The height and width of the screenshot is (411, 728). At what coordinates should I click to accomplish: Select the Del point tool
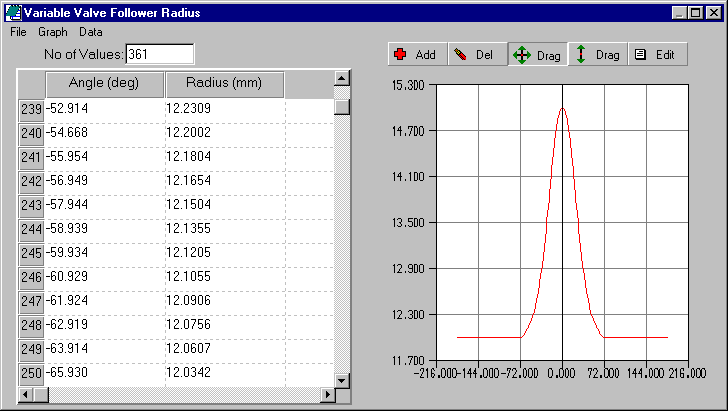coord(478,54)
